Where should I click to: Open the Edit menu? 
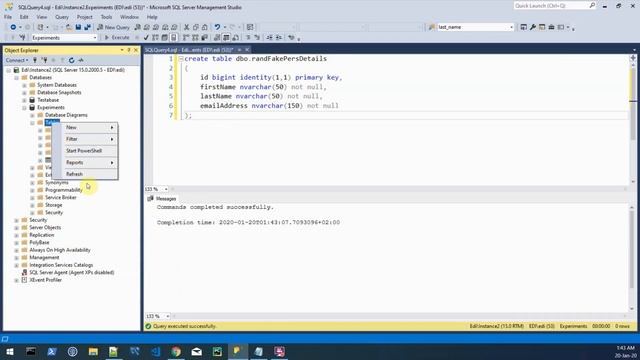click(x=24, y=17)
